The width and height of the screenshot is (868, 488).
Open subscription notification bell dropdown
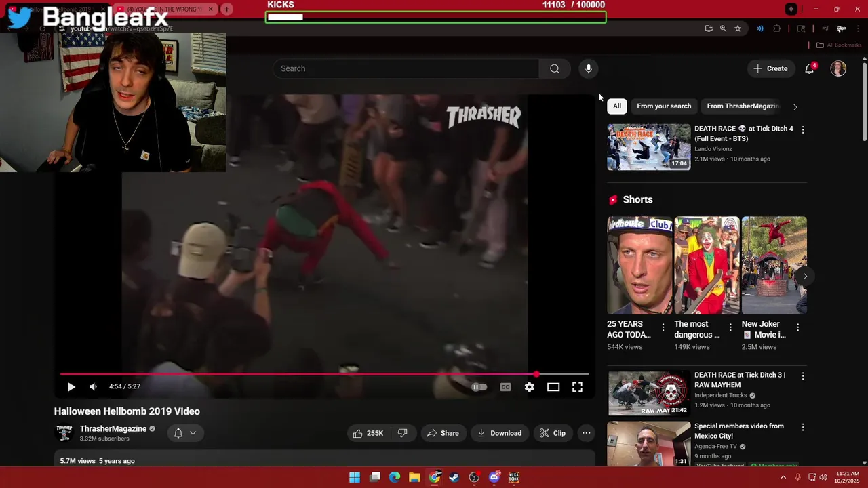(185, 433)
